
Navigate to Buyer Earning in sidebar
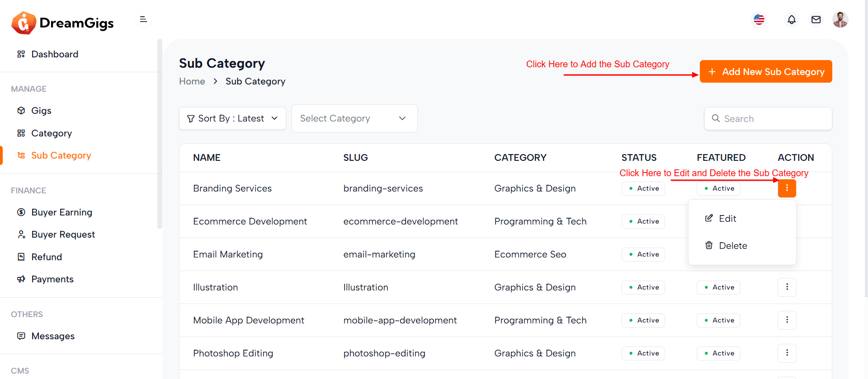(x=61, y=212)
